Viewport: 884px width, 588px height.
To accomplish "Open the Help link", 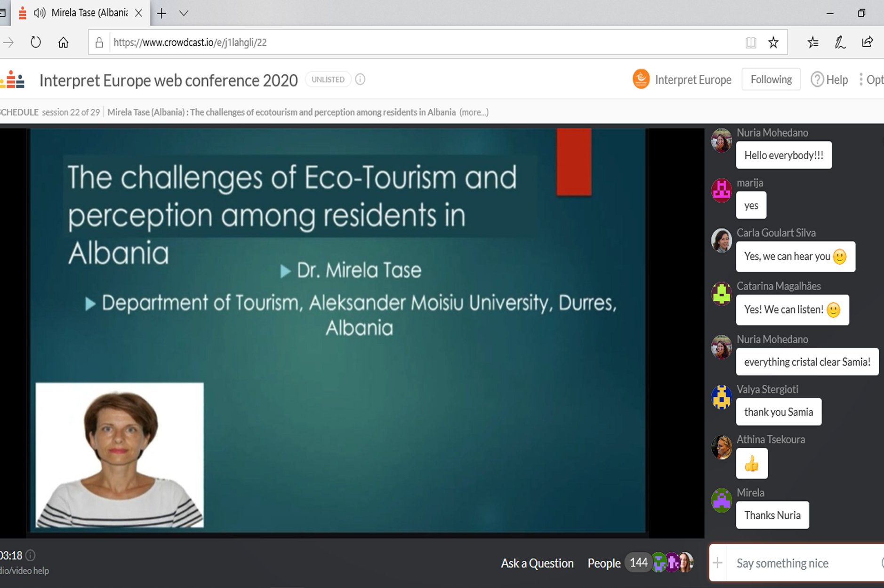I will 830,80.
